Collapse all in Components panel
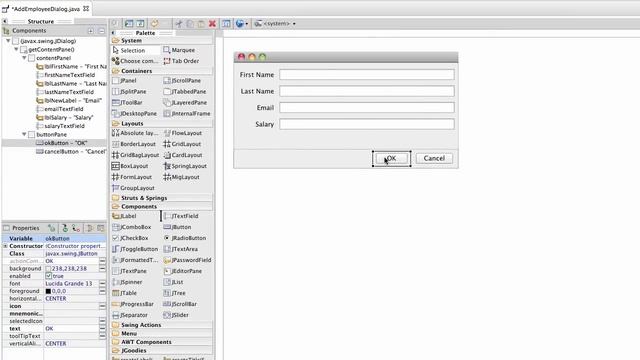 pos(102,31)
